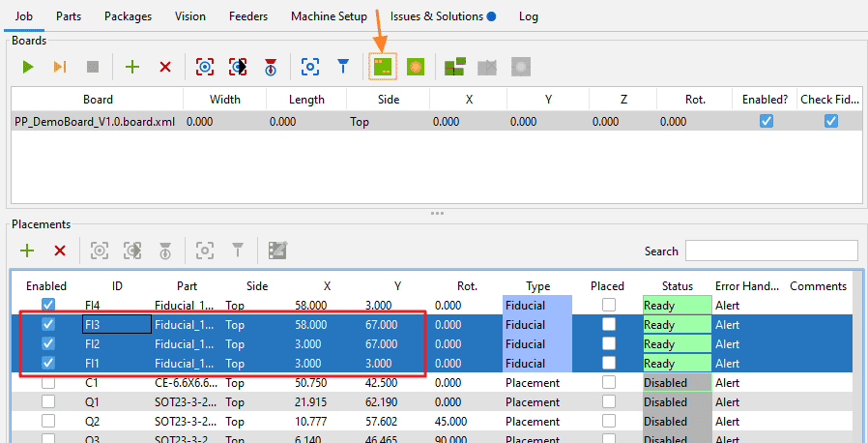Click the blue fiducial check icon in the Boards toolbar
This screenshot has height=443, width=868.
310,67
